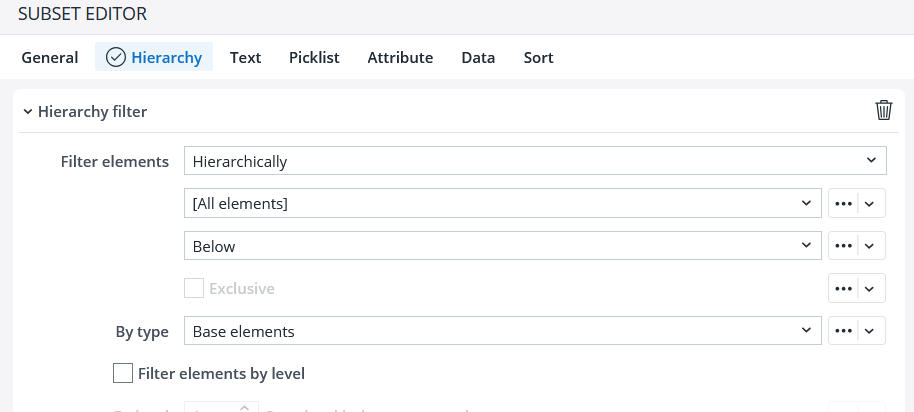Delete the Hierarchy filter with trash icon
The width and height of the screenshot is (914, 412).
[883, 111]
